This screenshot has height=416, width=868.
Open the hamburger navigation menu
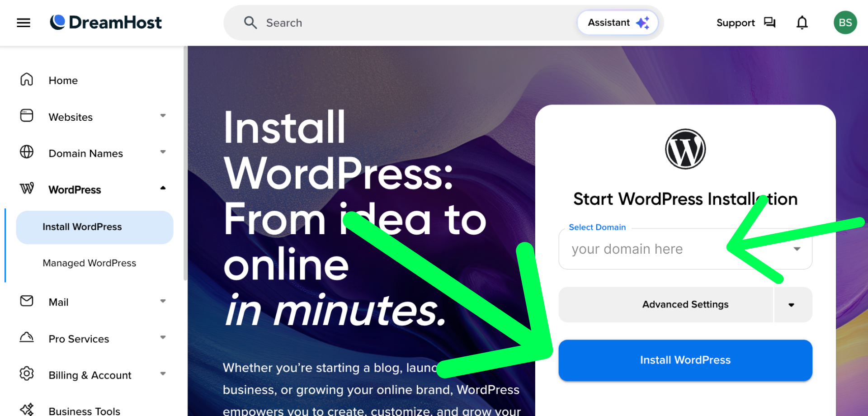(24, 23)
